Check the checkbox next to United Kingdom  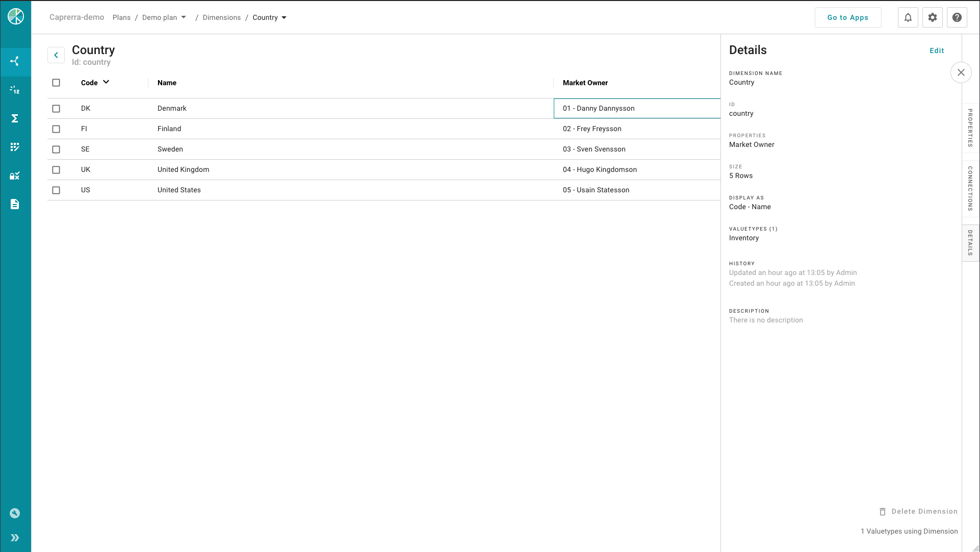[x=56, y=169]
